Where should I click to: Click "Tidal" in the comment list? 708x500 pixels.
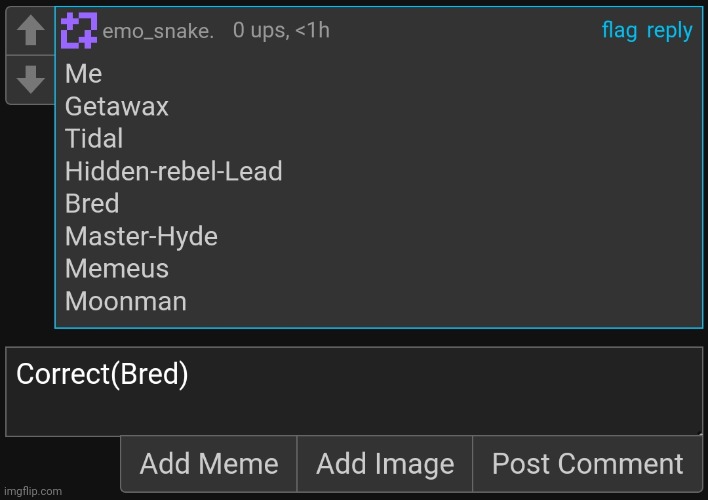pos(94,139)
